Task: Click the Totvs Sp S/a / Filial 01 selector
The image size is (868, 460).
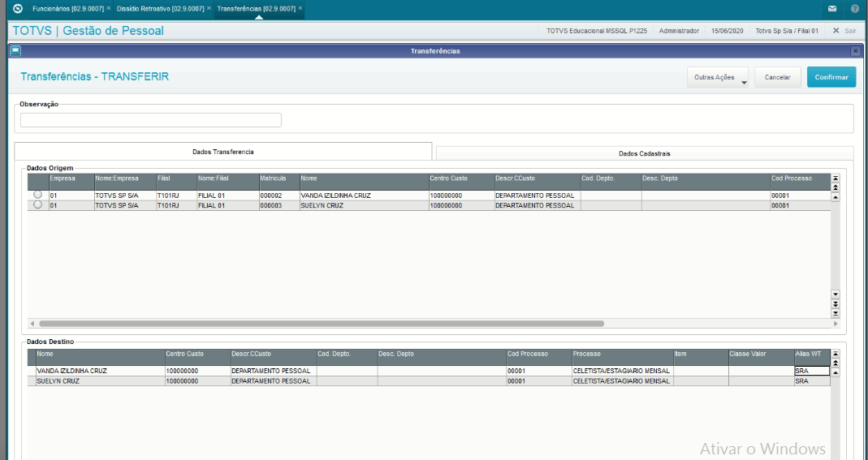Action: (x=787, y=31)
